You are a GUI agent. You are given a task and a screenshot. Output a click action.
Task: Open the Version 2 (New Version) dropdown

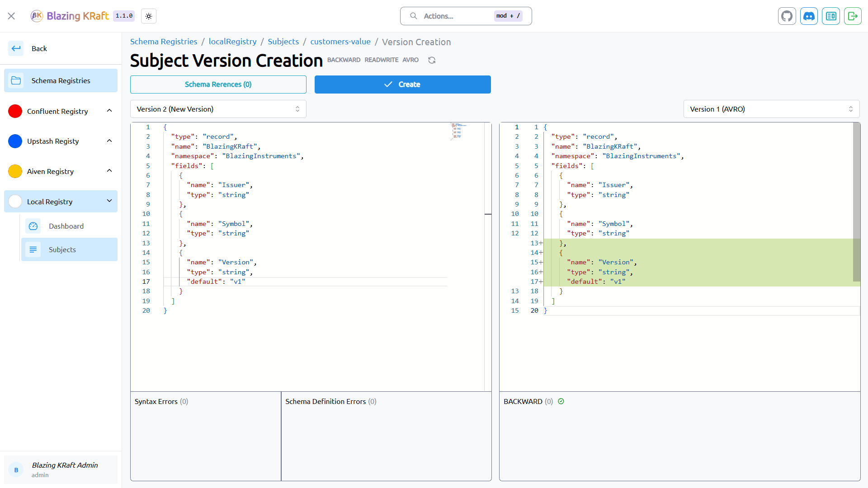[218, 109]
